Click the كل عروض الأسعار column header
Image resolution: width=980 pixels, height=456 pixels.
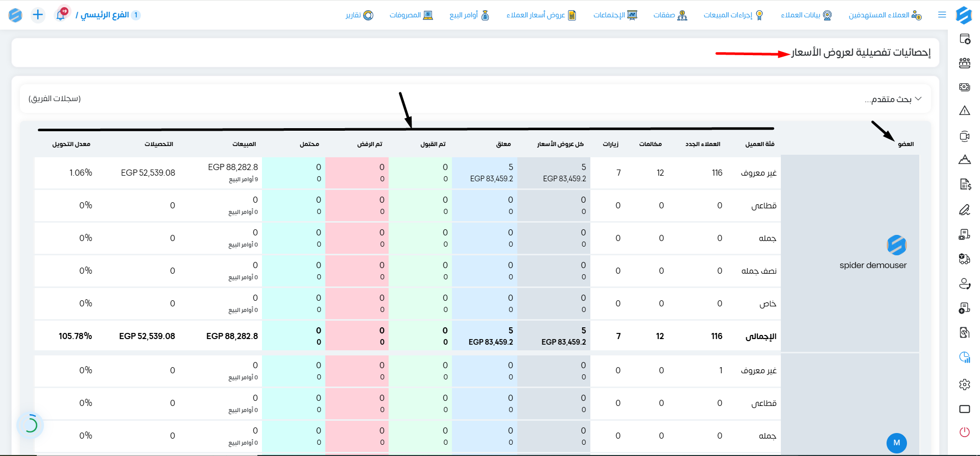pyautogui.click(x=560, y=144)
